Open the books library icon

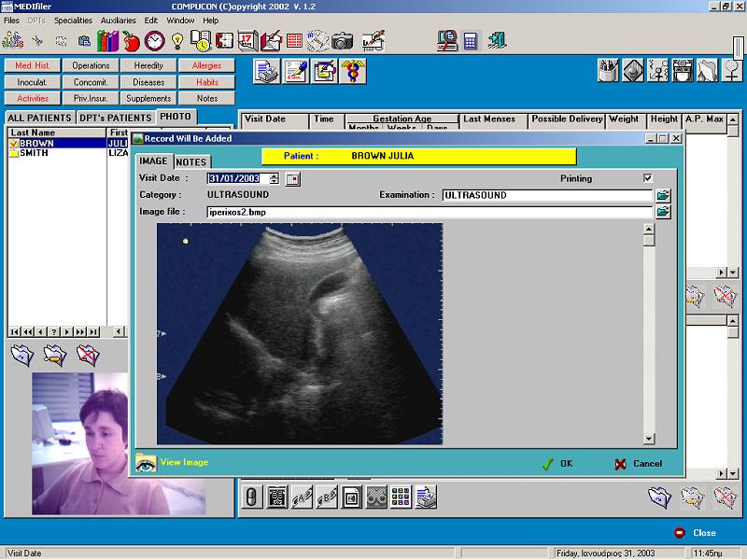pyautogui.click(x=108, y=41)
